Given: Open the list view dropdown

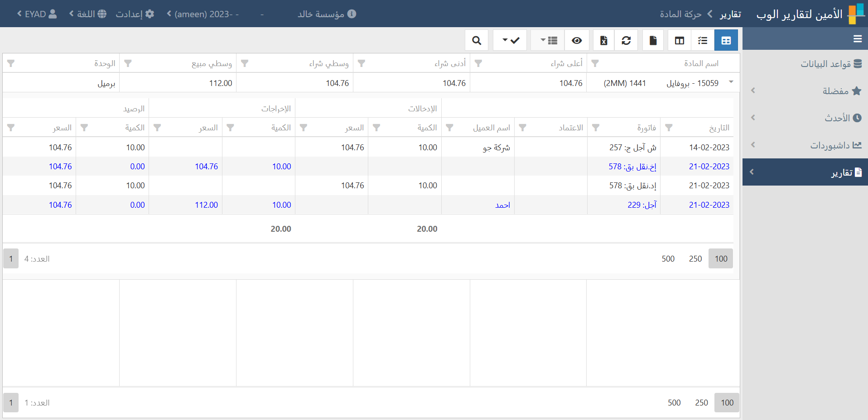Looking at the screenshot, I should click(548, 41).
